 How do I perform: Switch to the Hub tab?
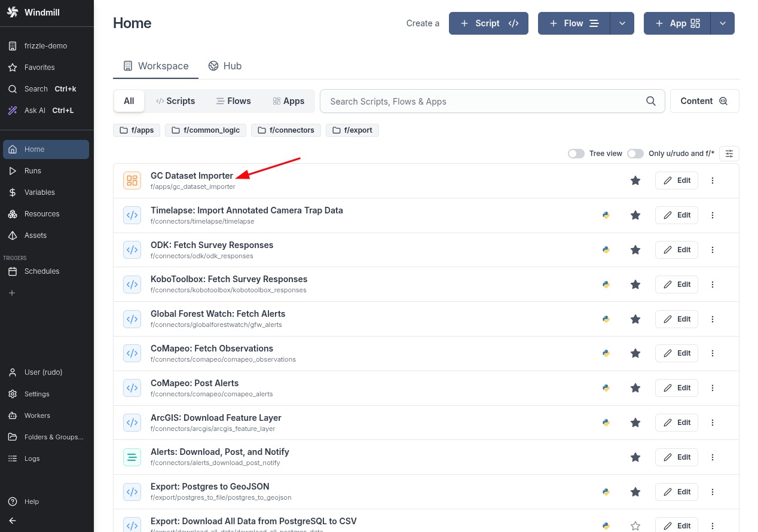coord(225,66)
